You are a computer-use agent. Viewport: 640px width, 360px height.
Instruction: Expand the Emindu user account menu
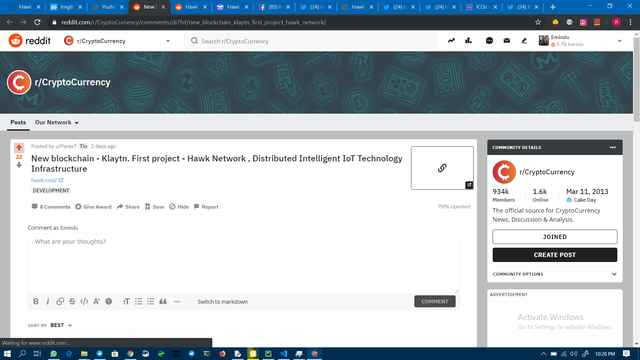(580, 41)
